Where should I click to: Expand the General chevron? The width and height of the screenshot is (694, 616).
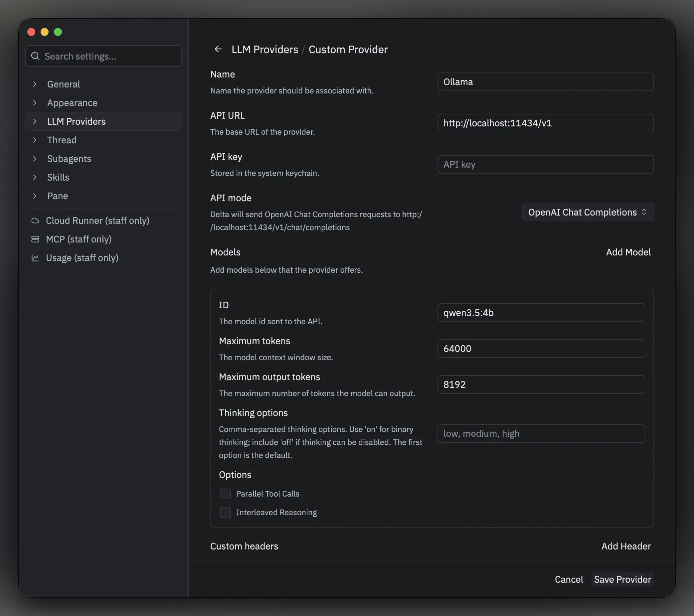[35, 84]
